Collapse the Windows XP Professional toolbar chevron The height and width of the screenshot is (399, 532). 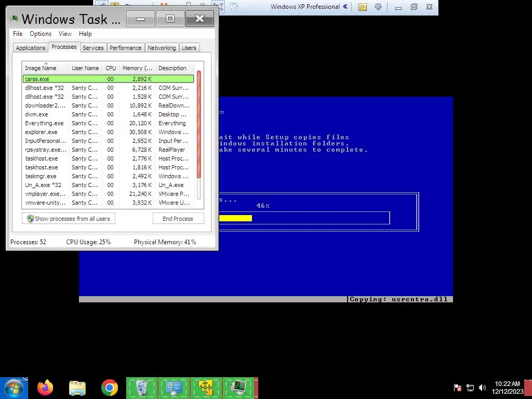[x=345, y=6]
